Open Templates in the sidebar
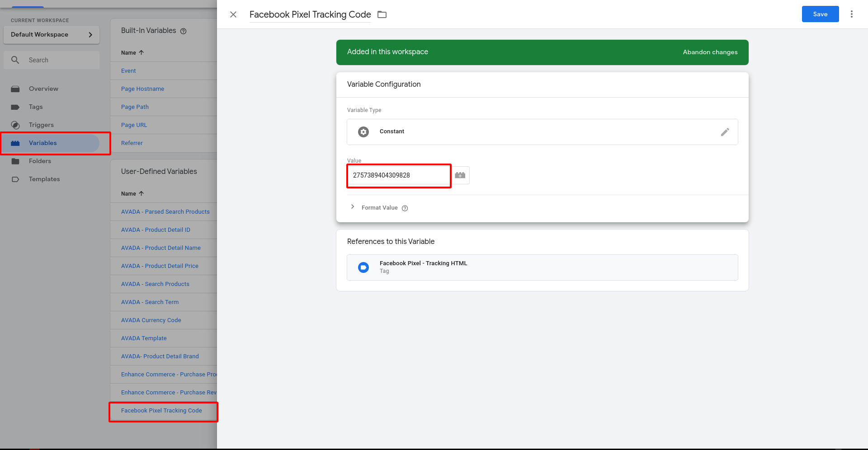The width and height of the screenshot is (868, 450). 44,179
